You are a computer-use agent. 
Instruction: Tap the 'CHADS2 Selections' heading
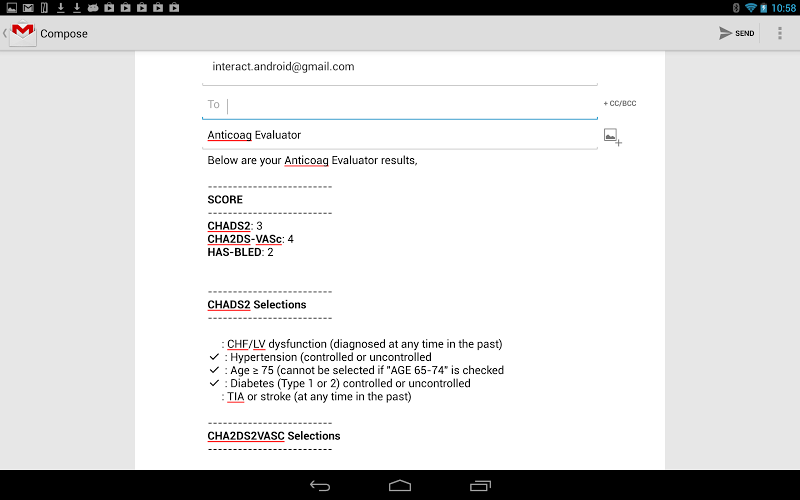257,305
